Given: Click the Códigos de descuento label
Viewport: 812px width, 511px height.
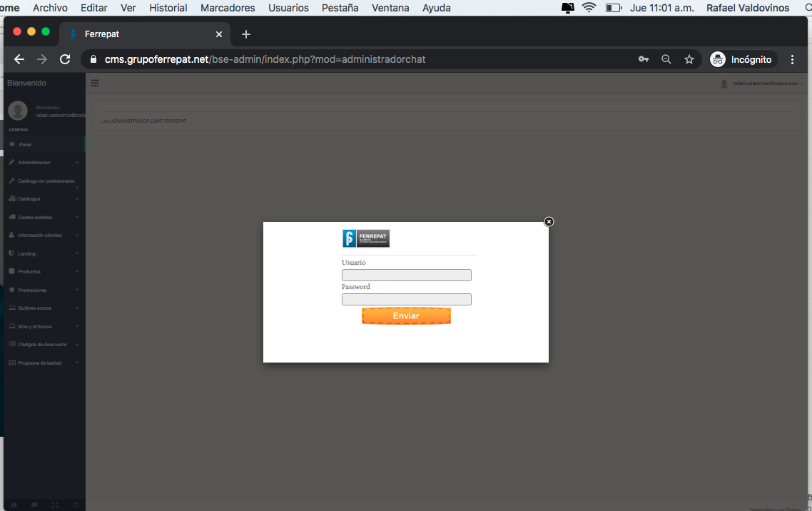Looking at the screenshot, I should point(43,344).
